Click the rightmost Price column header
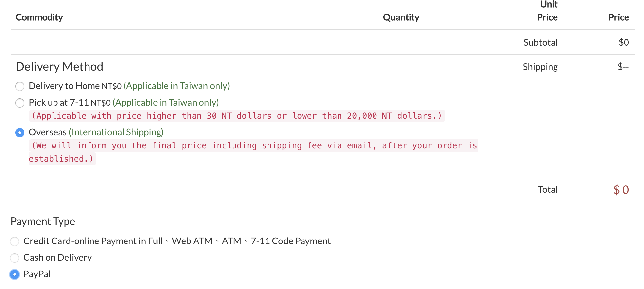The height and width of the screenshot is (289, 644). pyautogui.click(x=618, y=17)
